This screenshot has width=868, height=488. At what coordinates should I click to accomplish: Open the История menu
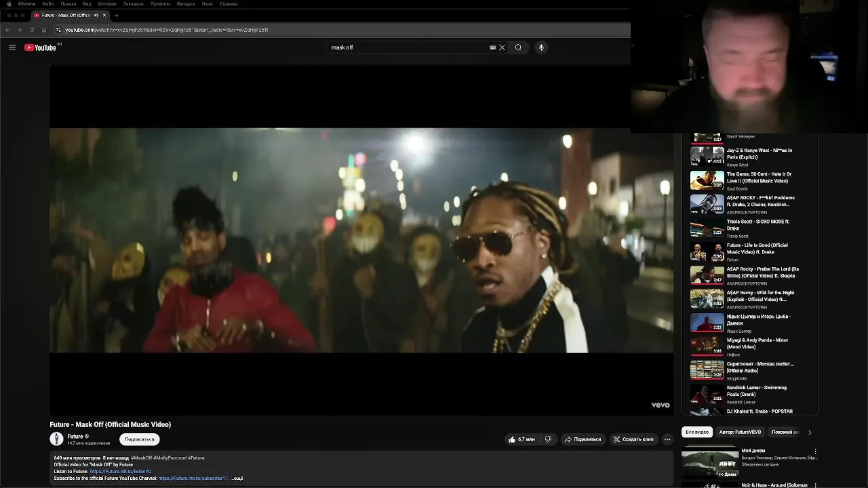coord(107,4)
